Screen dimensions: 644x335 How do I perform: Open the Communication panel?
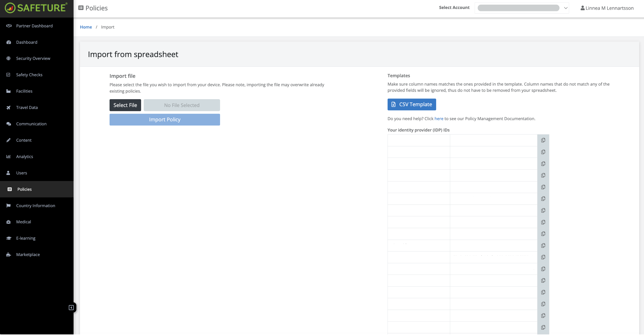coord(31,124)
